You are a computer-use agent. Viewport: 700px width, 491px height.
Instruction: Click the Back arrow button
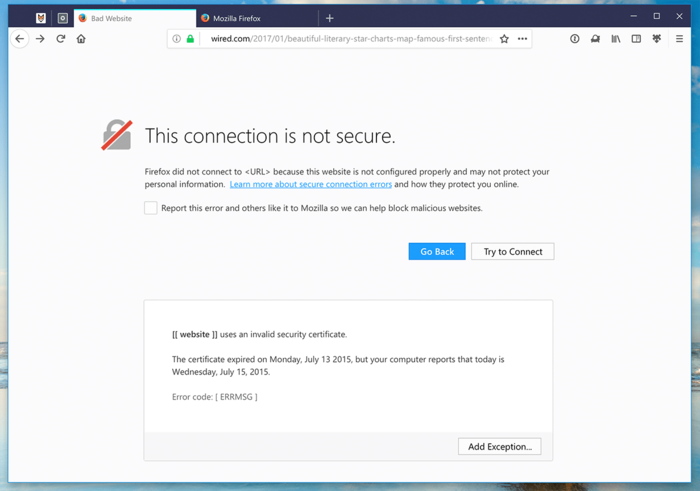pyautogui.click(x=19, y=39)
